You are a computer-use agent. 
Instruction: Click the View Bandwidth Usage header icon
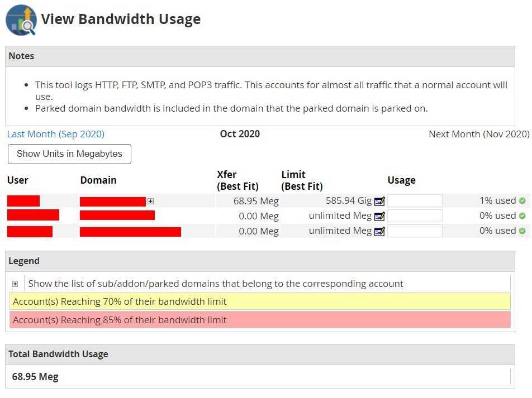point(21,20)
